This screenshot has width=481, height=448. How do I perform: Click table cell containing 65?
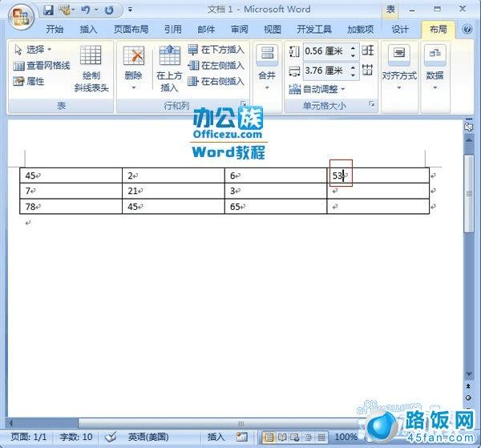276,206
